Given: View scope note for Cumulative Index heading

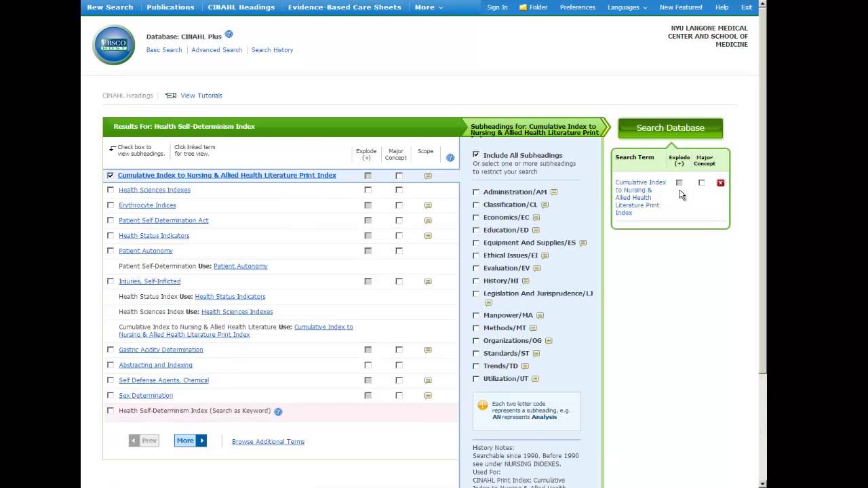Looking at the screenshot, I should [428, 176].
